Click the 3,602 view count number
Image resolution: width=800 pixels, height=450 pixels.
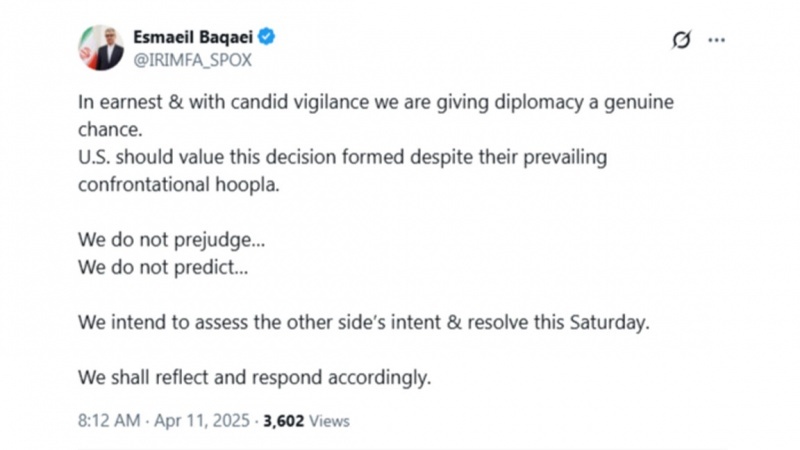click(x=284, y=421)
